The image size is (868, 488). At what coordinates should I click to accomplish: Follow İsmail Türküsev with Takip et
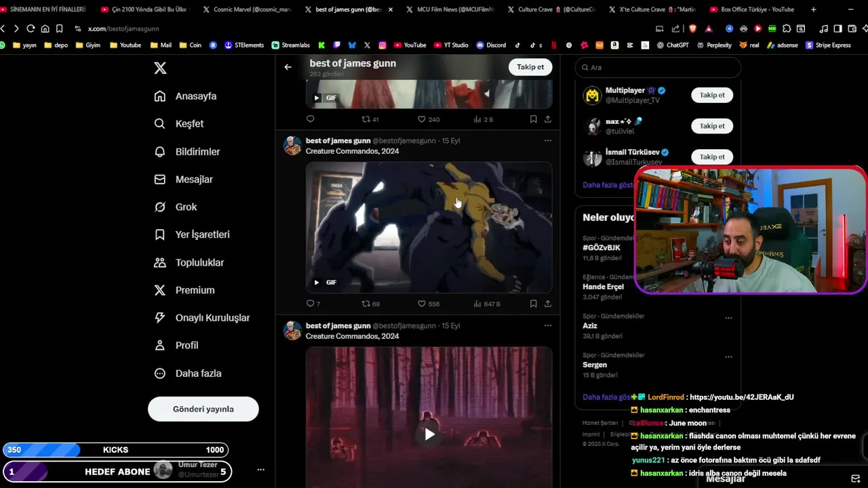712,157
